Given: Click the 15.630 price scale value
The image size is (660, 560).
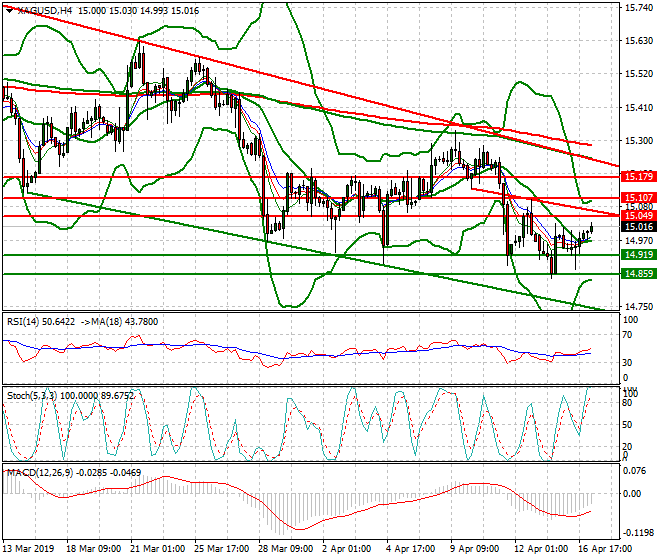Looking at the screenshot, I should 639,41.
